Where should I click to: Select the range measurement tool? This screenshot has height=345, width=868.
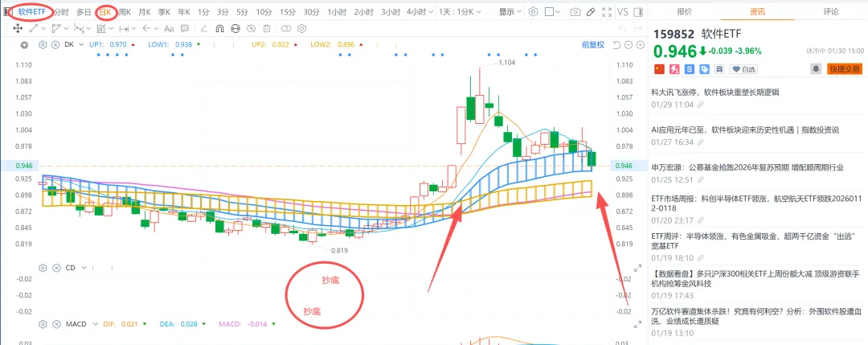[x=124, y=28]
